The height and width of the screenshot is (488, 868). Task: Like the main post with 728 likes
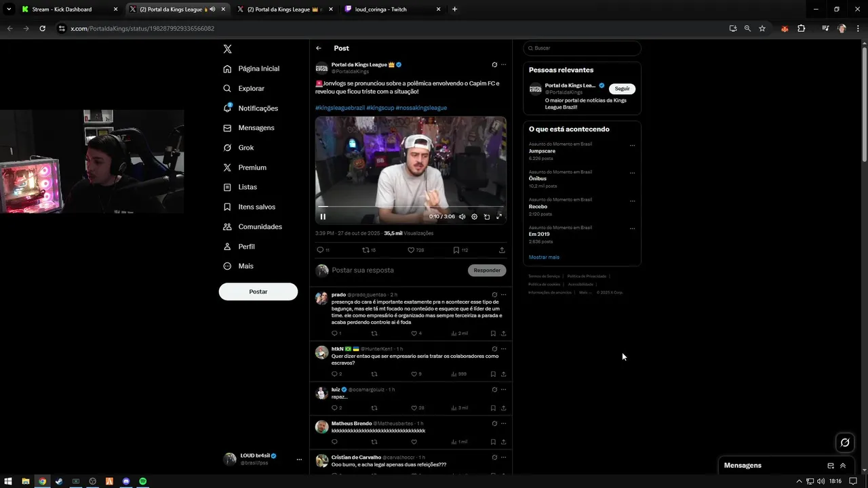point(411,250)
